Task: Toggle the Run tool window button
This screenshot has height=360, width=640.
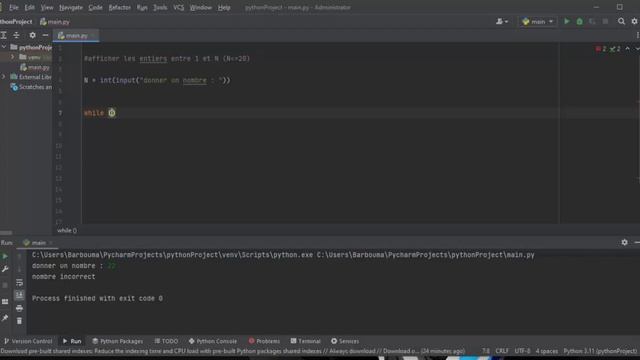Action: [x=72, y=341]
